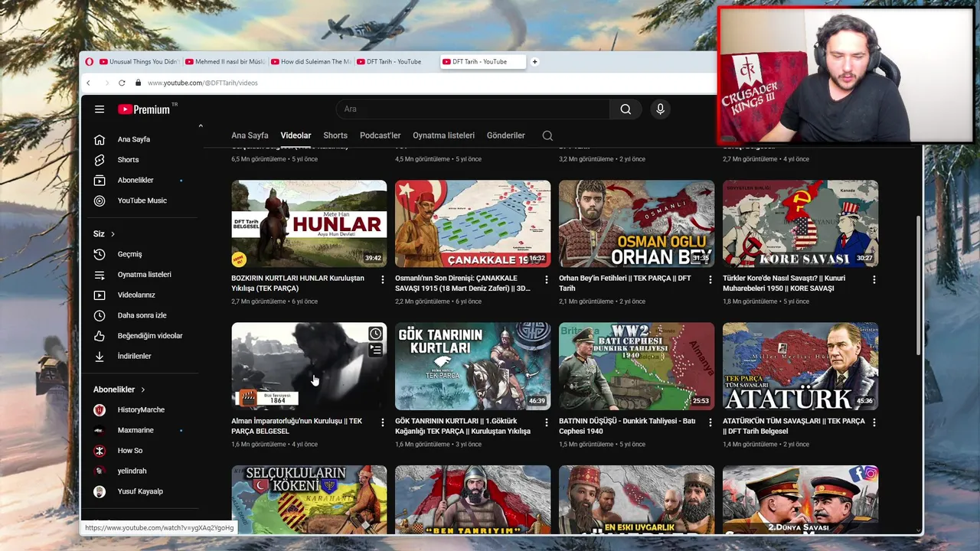Open channel search magnifier icon
This screenshot has height=551, width=980.
tap(547, 135)
